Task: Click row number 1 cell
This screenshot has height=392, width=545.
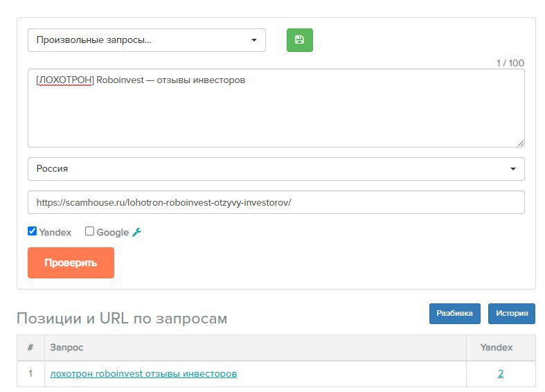Action: pos(31,373)
